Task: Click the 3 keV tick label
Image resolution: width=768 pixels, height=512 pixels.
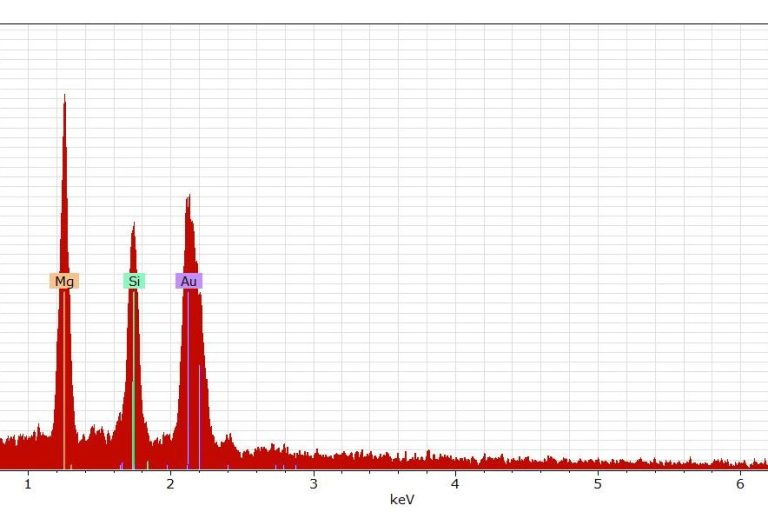Action: (313, 485)
